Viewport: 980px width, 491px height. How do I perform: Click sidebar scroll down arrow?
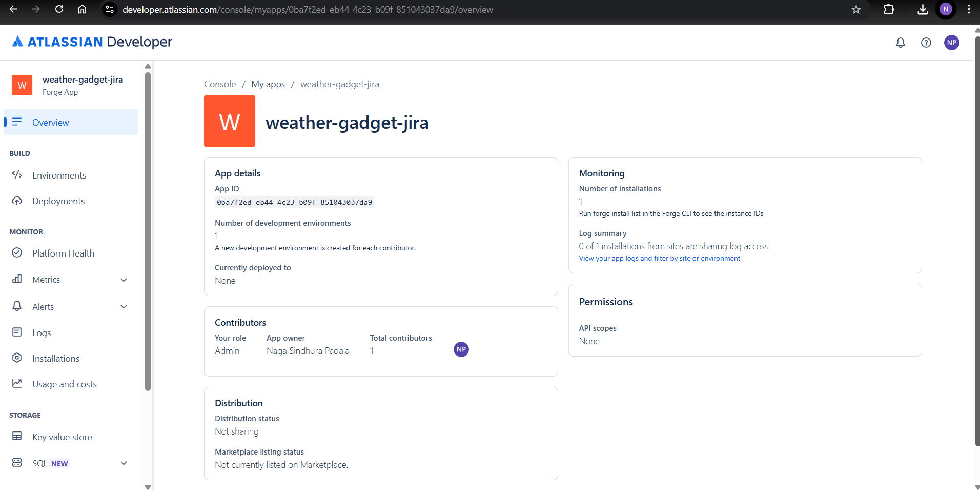148,487
